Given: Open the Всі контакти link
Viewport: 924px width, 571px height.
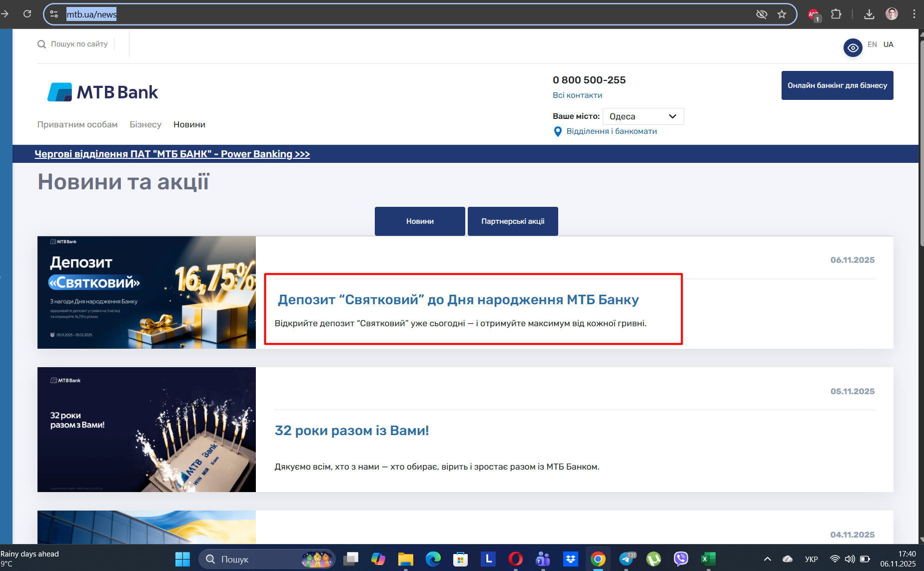Looking at the screenshot, I should [x=577, y=95].
